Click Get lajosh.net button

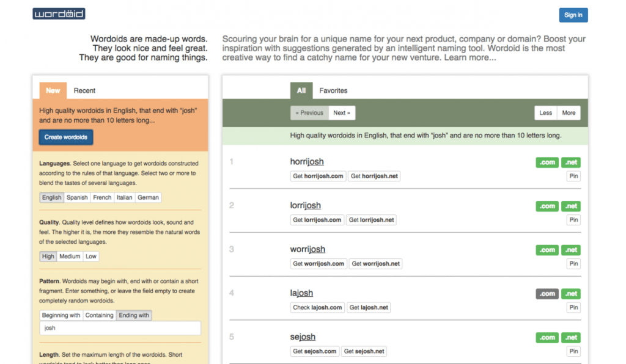(369, 308)
